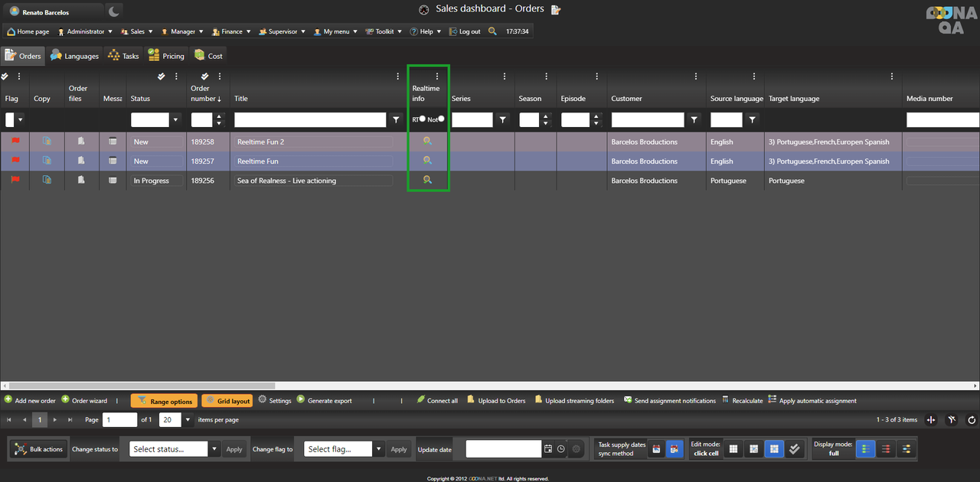Open the items per page dropdown

pyautogui.click(x=188, y=420)
